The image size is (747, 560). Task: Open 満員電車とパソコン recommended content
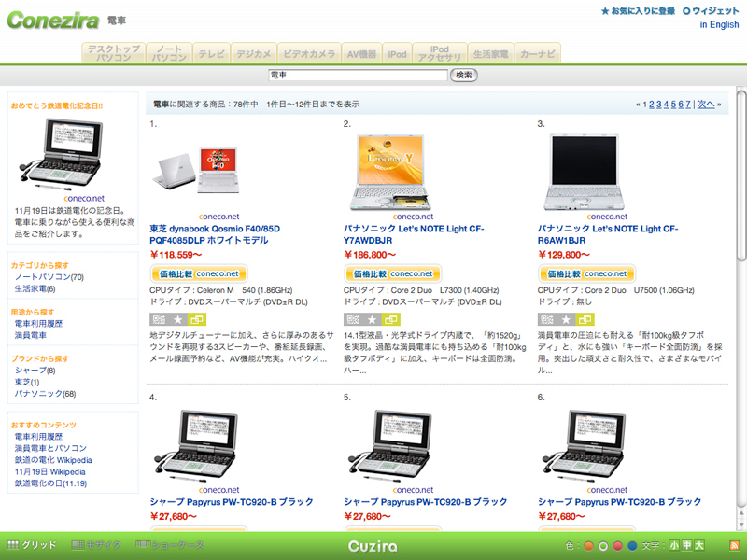(50, 448)
